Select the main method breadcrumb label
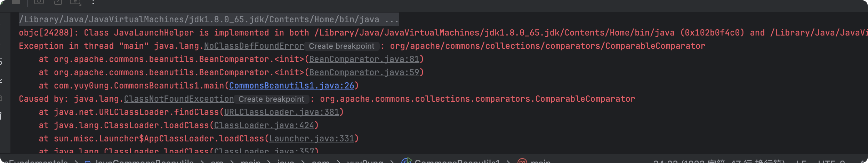 click(540, 161)
